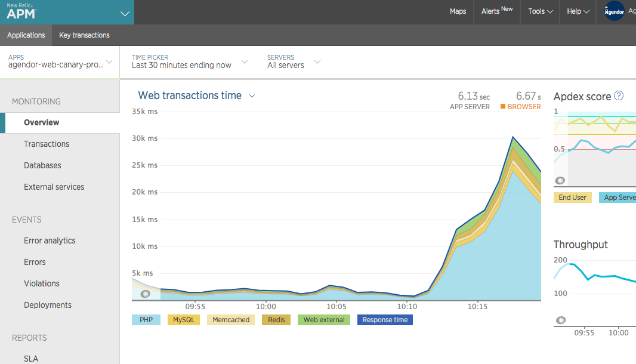This screenshot has width=636, height=364.
Task: Click the peak of the response time chart
Action: point(513,137)
